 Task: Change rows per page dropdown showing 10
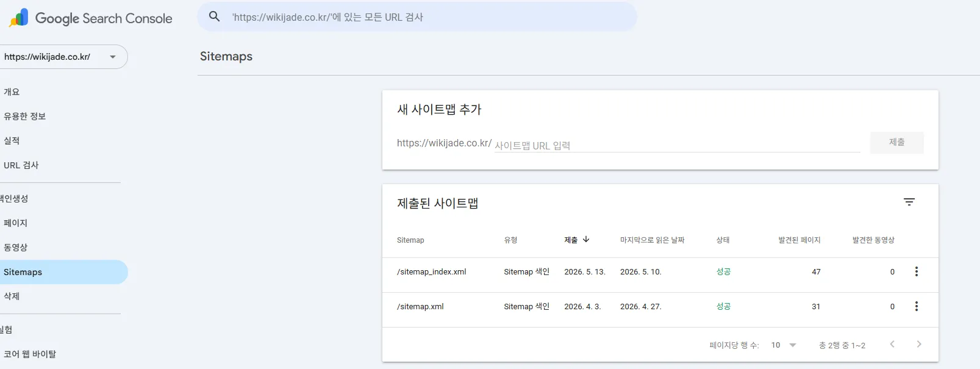[x=784, y=345]
